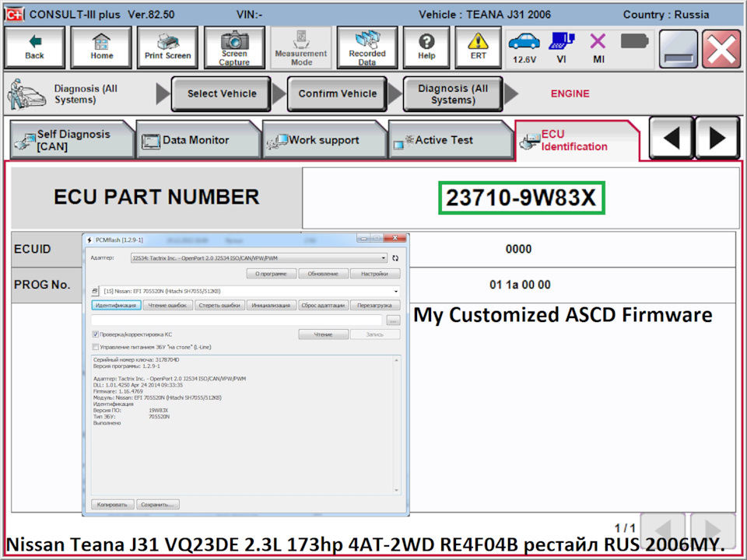Open the Home screen
The width and height of the screenshot is (747, 560).
point(101,47)
